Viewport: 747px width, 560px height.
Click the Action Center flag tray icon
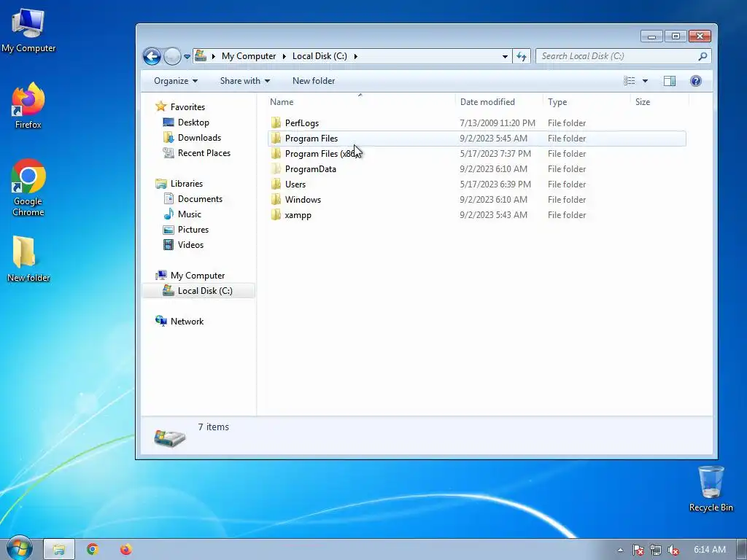pos(638,550)
